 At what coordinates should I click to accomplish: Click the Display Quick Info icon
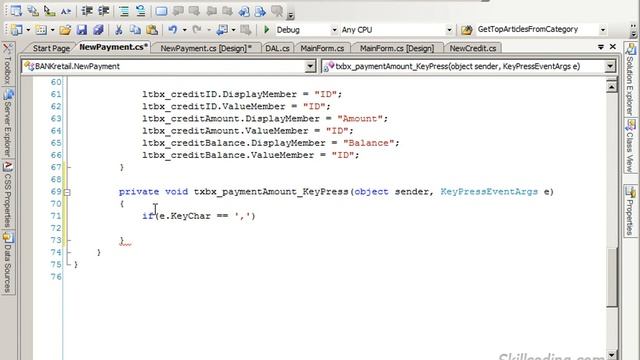(49, 11)
